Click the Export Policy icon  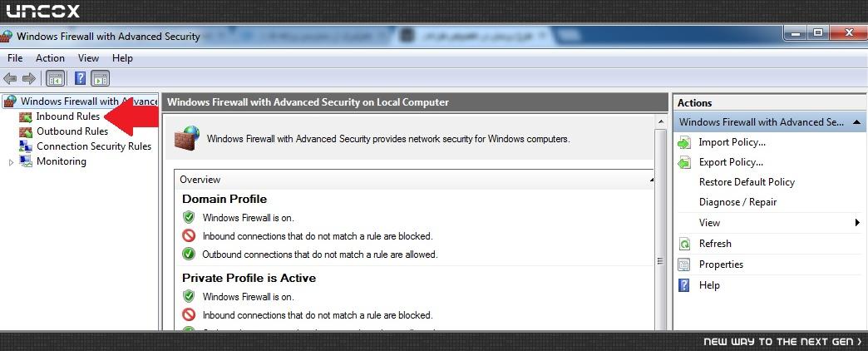[684, 162]
